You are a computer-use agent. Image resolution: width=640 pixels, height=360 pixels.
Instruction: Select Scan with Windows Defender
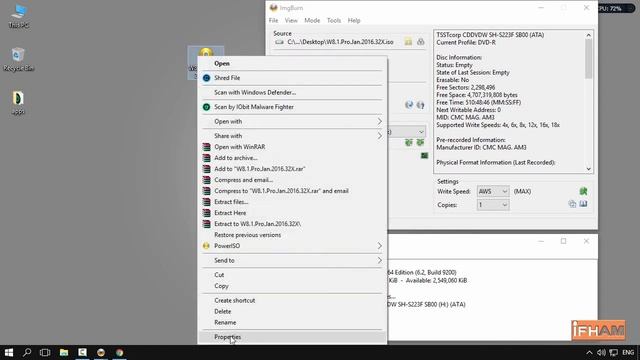tap(292, 92)
